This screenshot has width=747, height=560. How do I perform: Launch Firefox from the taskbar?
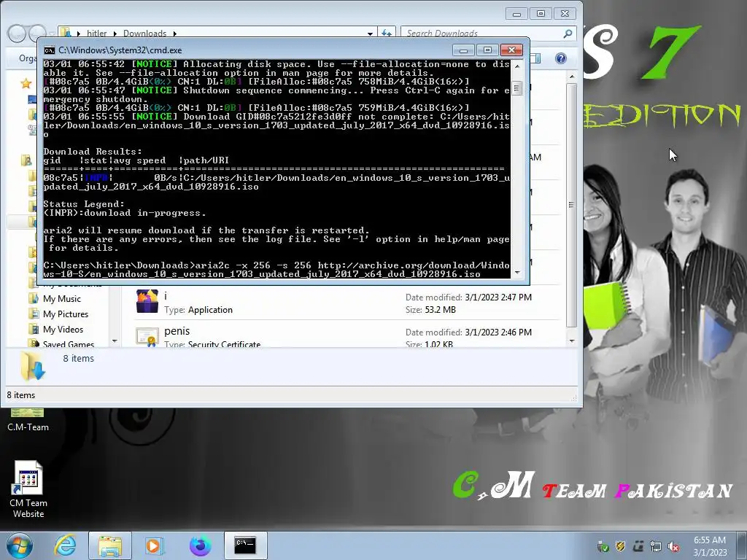200,545
